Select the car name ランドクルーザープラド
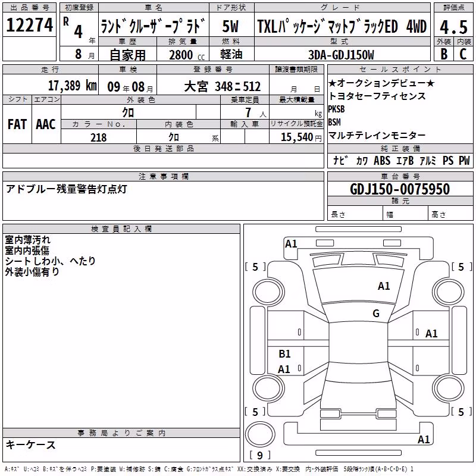Viewport: 476px width, 476px height. coord(154,26)
